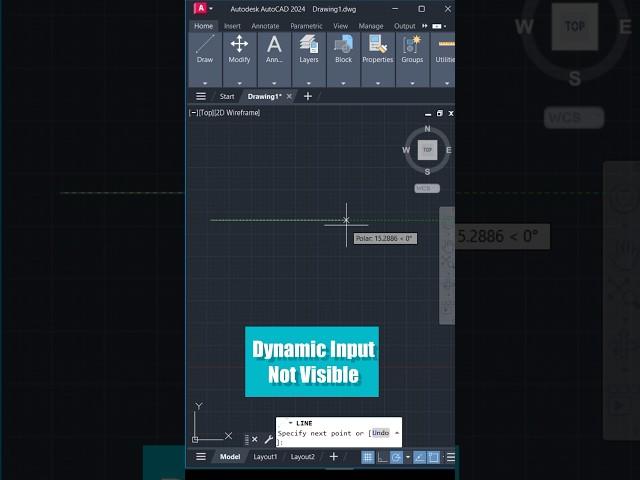Open recent commands arrow beside LINE
640x480 pixels.
click(x=290, y=423)
